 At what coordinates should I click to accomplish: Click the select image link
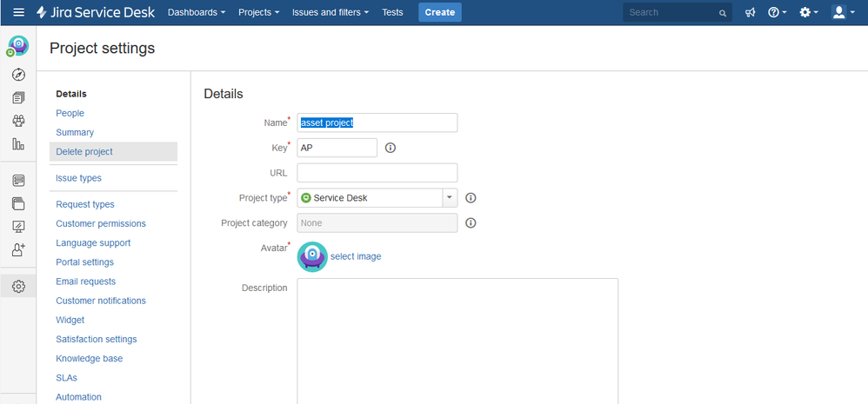point(356,256)
